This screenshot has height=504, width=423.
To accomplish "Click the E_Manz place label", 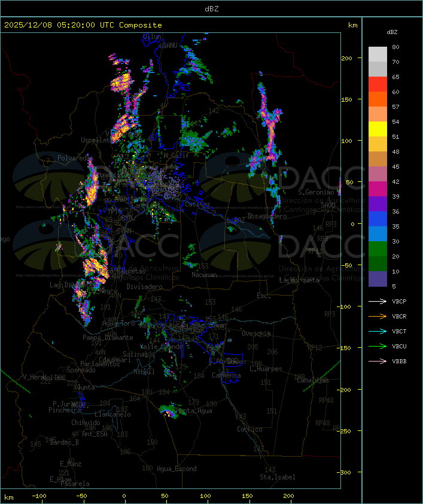I will [x=71, y=464].
